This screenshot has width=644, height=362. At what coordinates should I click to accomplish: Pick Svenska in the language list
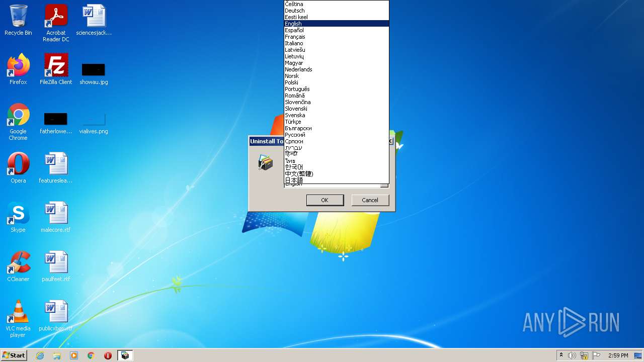click(x=337, y=115)
